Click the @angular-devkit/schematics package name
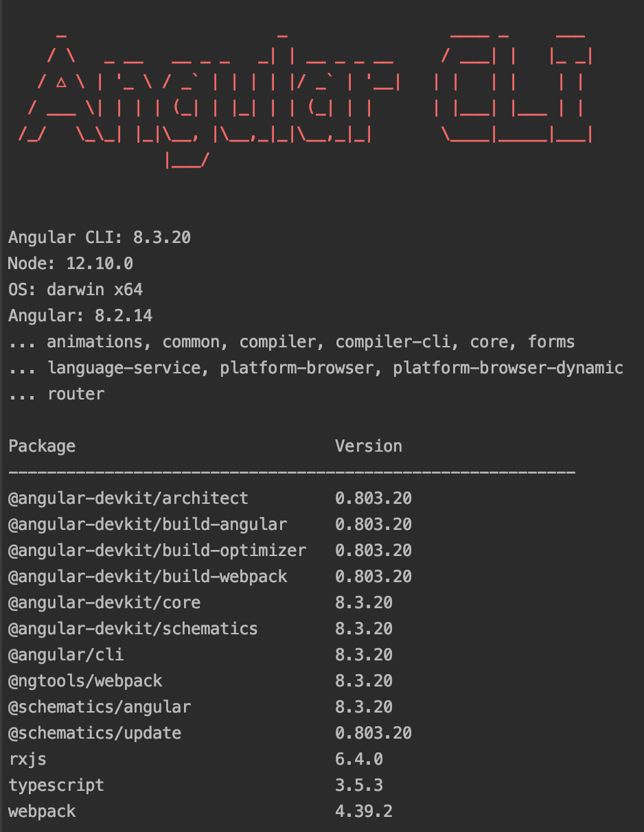Viewport: 644px width, 832px height. pyautogui.click(x=133, y=629)
